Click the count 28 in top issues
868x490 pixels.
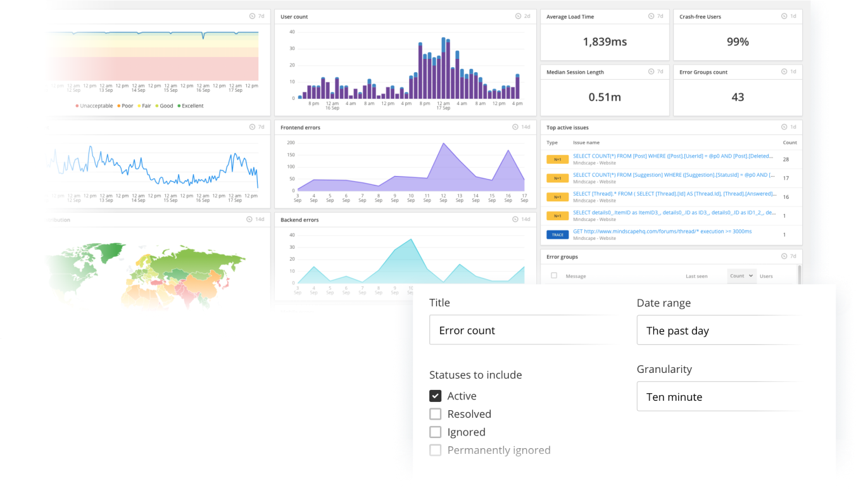786,160
